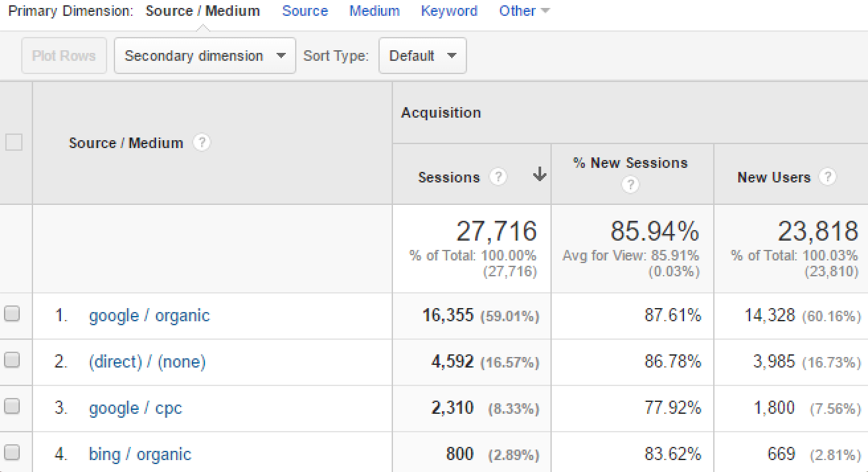Screen dimensions: 868x472
Task: Click the % New Sessions column header
Action: [x=630, y=163]
